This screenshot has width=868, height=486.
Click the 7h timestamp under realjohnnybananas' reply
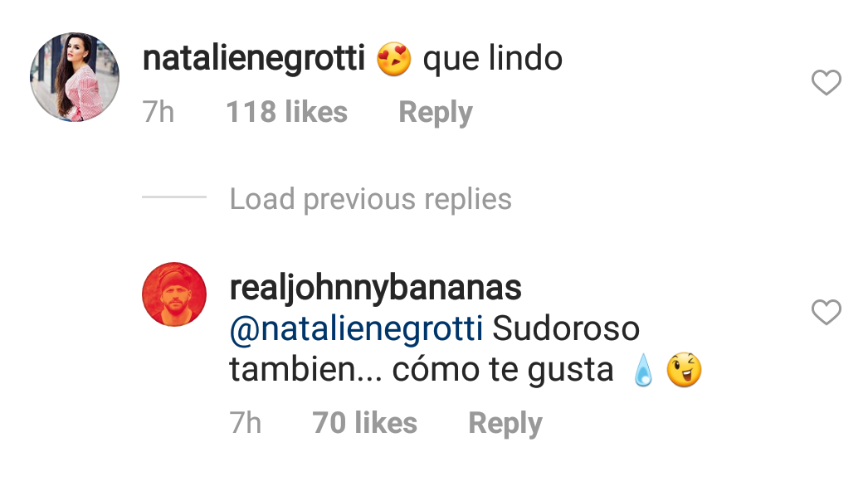pyautogui.click(x=246, y=423)
